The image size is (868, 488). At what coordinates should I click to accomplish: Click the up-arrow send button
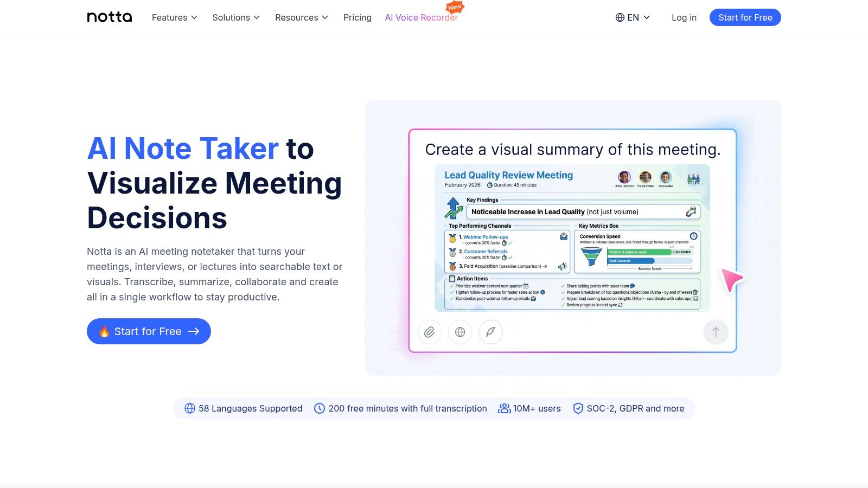[x=716, y=332]
